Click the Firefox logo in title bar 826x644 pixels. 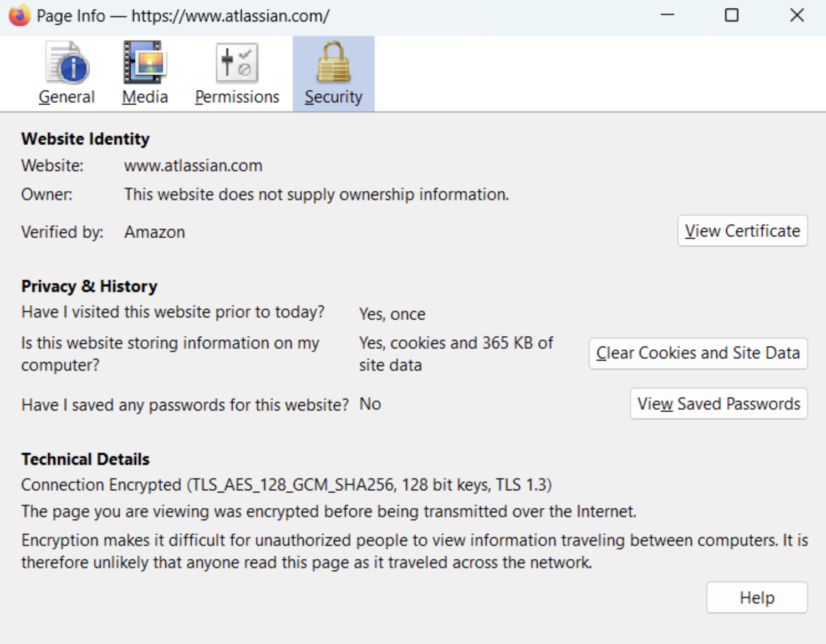pyautogui.click(x=19, y=16)
